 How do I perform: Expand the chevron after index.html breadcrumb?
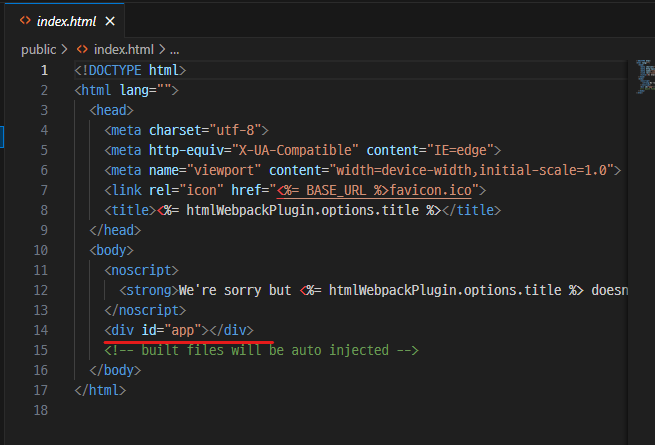(x=162, y=49)
